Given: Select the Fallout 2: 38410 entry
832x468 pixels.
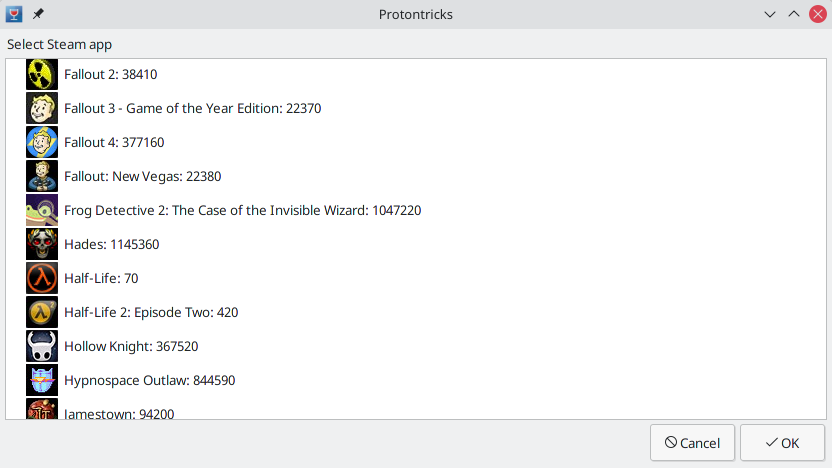Looking at the screenshot, I should [x=110, y=74].
